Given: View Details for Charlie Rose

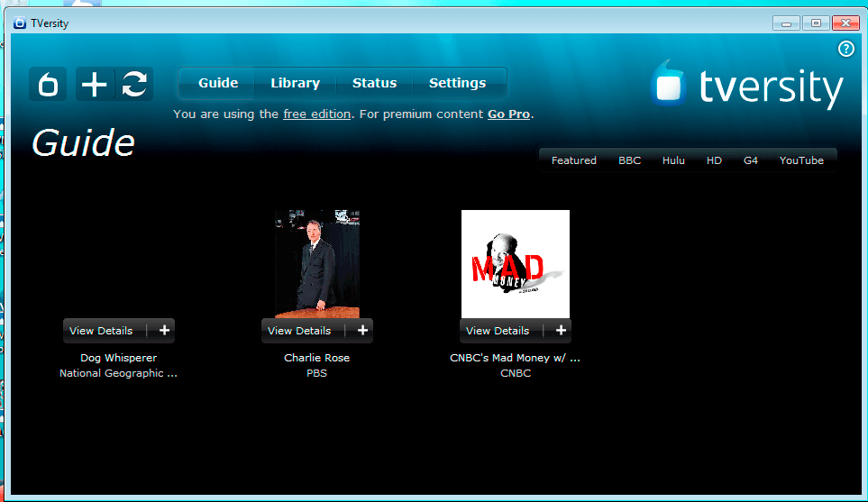Looking at the screenshot, I should pyautogui.click(x=299, y=331).
